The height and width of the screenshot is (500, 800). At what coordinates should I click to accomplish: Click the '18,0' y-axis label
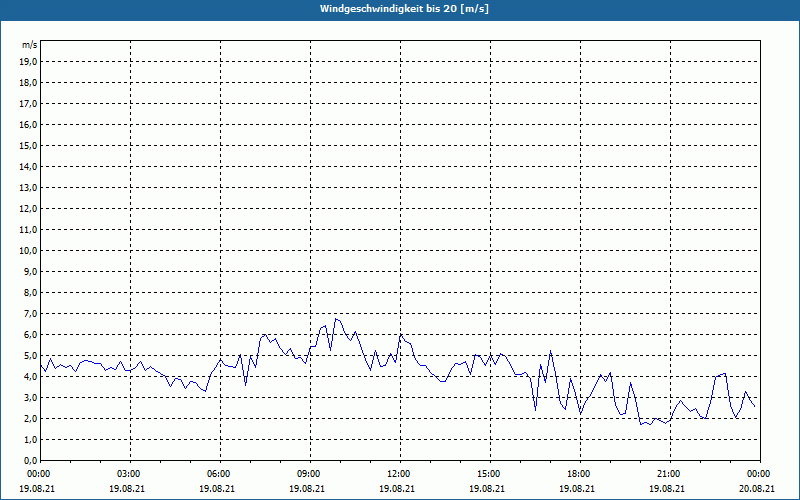click(x=28, y=83)
